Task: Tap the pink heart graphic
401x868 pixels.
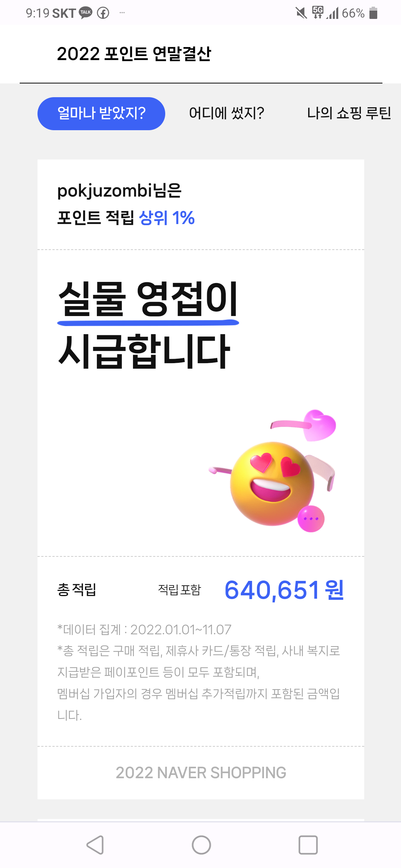Action: pyautogui.click(x=319, y=425)
